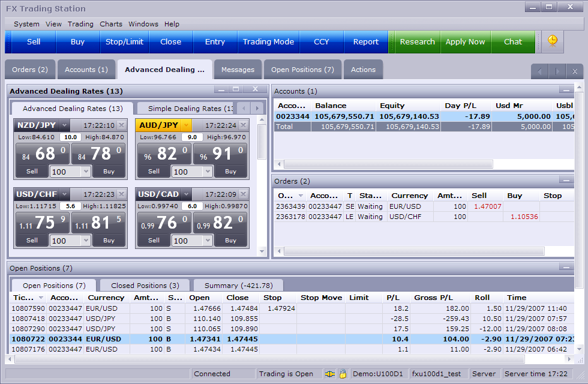Click the Stop/Limit toolbar button
588x384 pixels.
(125, 41)
